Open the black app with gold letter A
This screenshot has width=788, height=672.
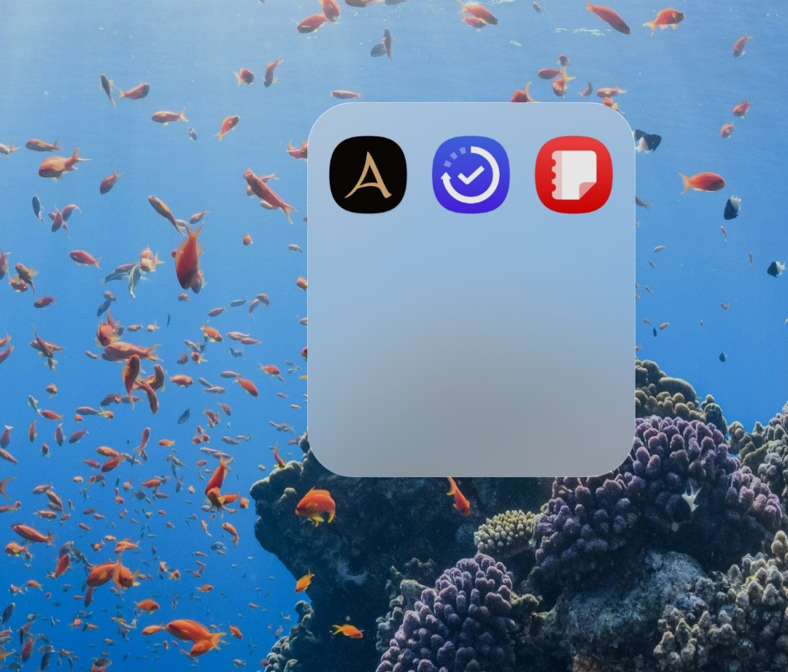click(x=368, y=174)
